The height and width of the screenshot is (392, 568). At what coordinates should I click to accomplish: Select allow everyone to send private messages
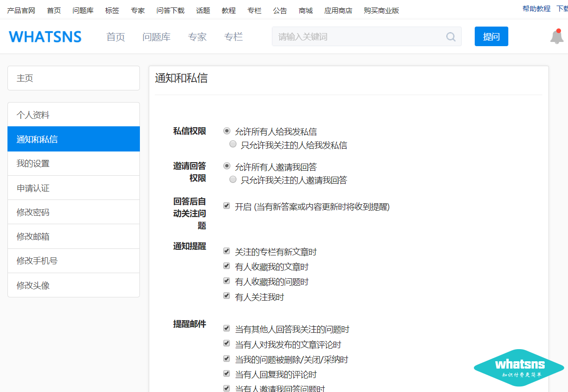(227, 131)
